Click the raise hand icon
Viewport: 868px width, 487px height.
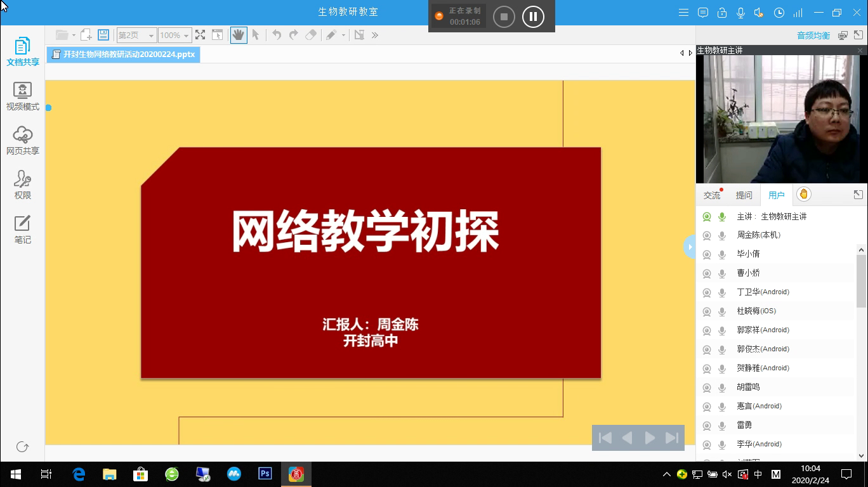(x=803, y=195)
